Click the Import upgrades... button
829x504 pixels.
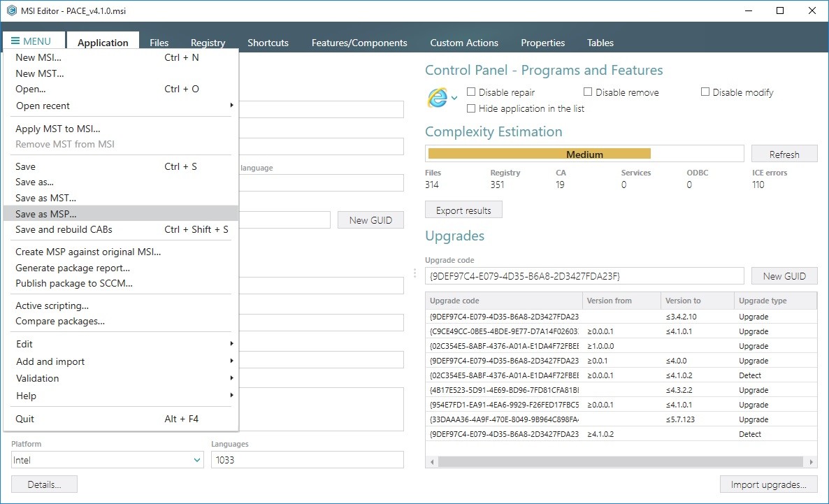tap(768, 484)
